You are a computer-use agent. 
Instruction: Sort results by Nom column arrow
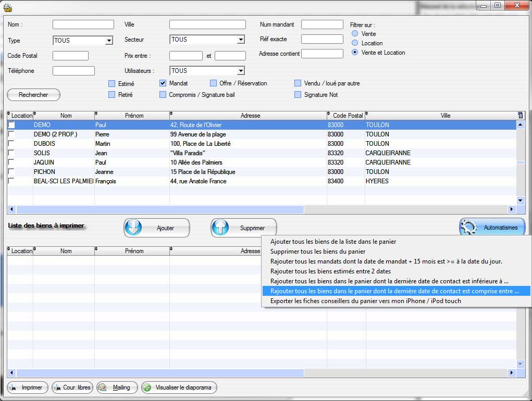(34, 113)
